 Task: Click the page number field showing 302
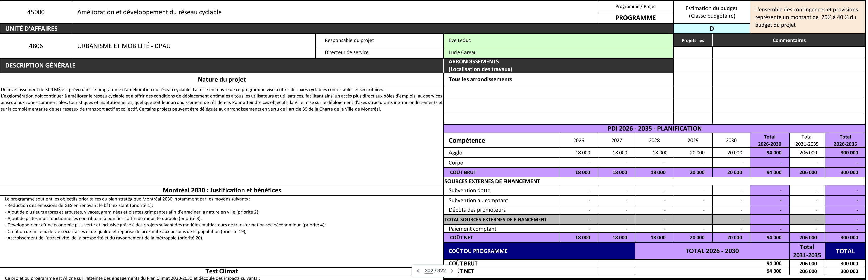point(429,271)
